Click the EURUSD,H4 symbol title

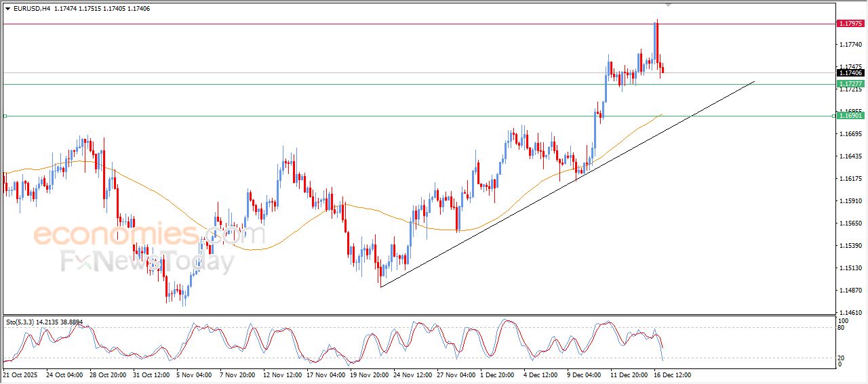32,9
